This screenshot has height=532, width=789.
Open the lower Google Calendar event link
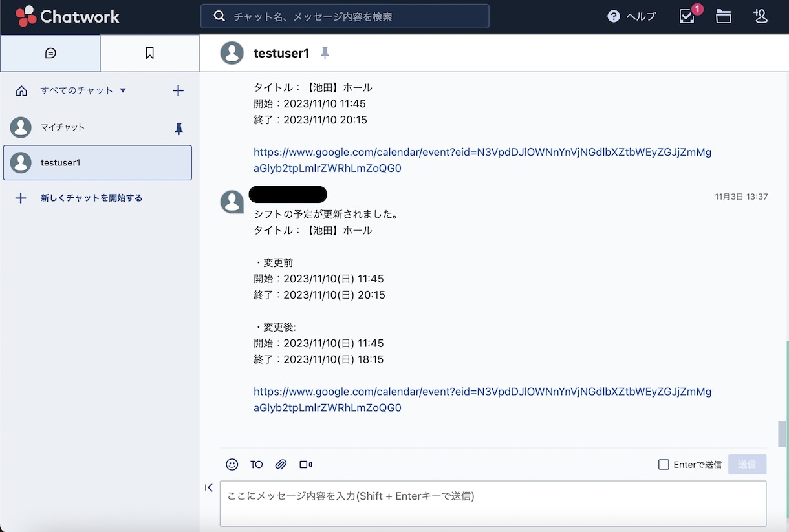pos(482,399)
